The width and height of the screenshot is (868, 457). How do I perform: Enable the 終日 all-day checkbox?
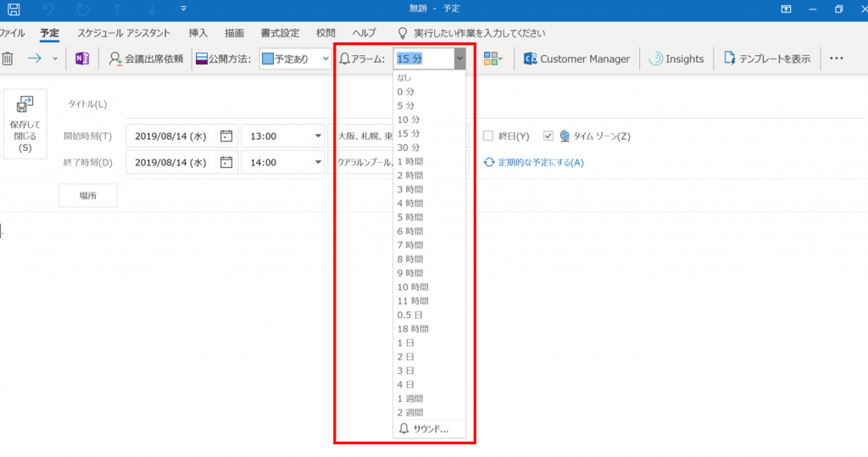(488, 137)
